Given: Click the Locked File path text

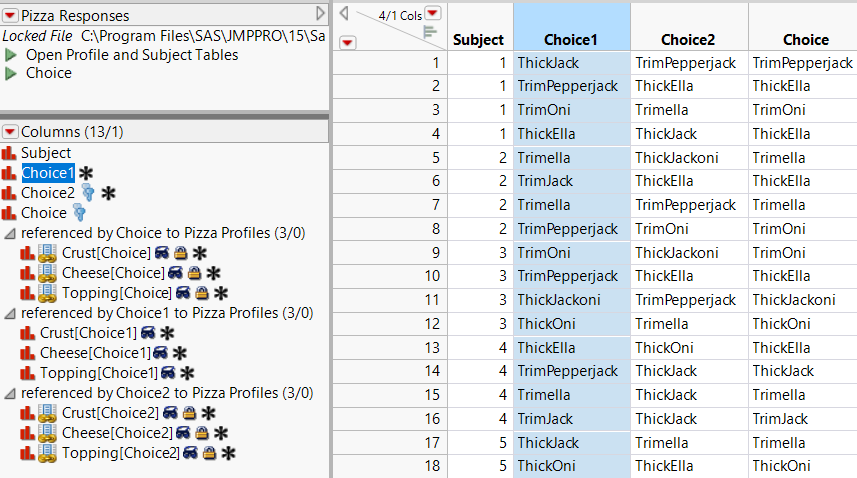Looking at the screenshot, I should coord(203,36).
